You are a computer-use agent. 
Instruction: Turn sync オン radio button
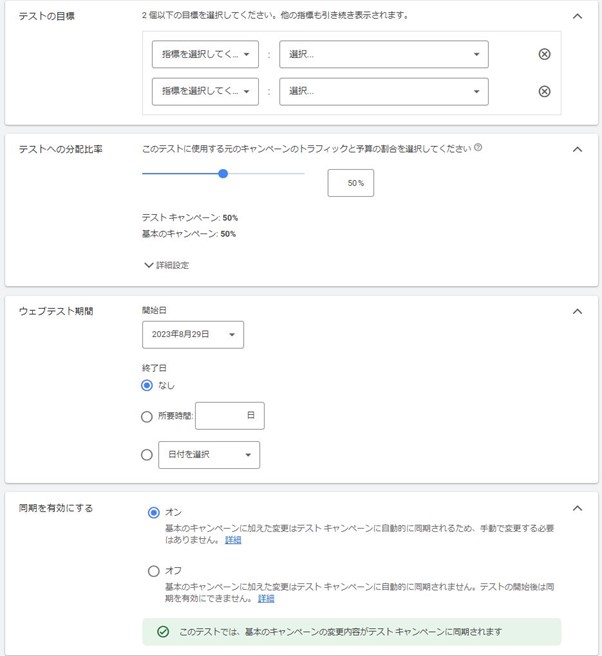(153, 513)
